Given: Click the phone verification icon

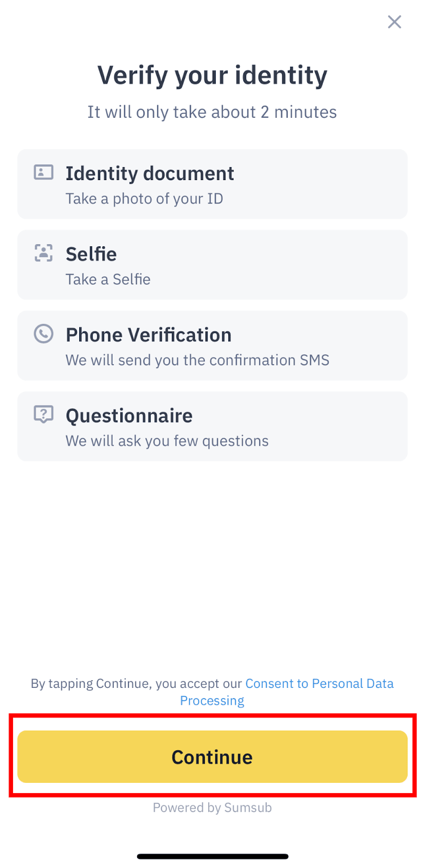Looking at the screenshot, I should pyautogui.click(x=43, y=334).
